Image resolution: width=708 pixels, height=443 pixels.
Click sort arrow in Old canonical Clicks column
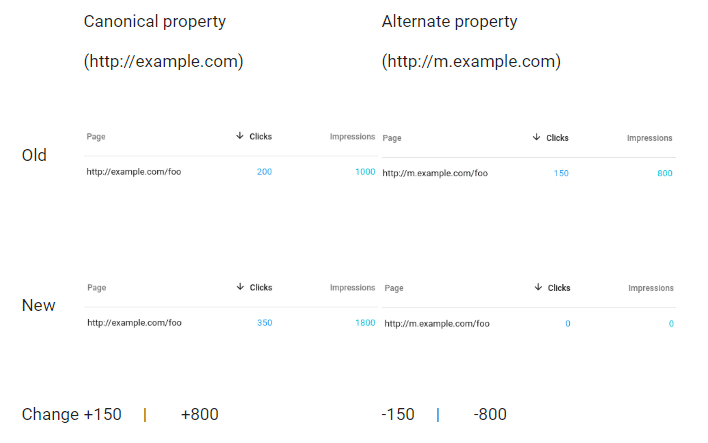coord(240,135)
